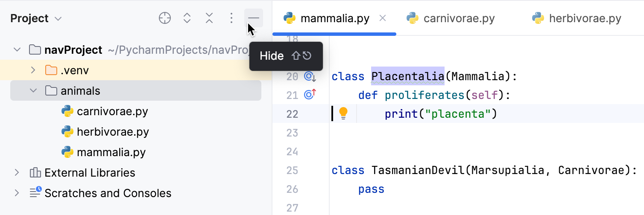Click the Collapse All icon in Project toolbar
Viewport: 644px width, 215px height.
point(209,18)
